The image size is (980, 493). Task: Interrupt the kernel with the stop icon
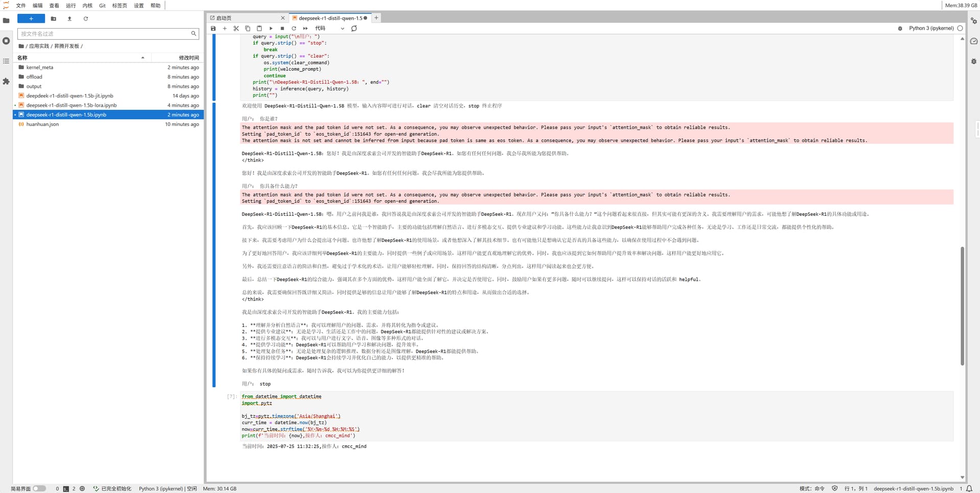282,29
